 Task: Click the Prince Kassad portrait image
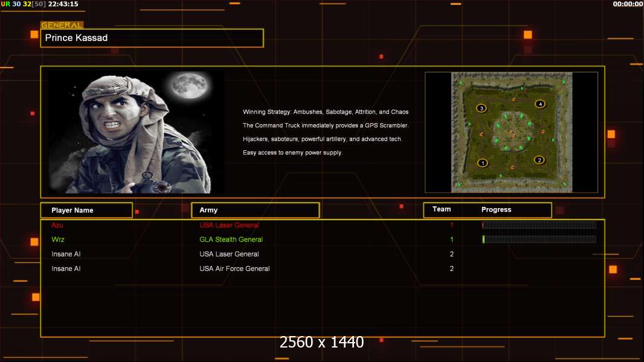point(137,132)
